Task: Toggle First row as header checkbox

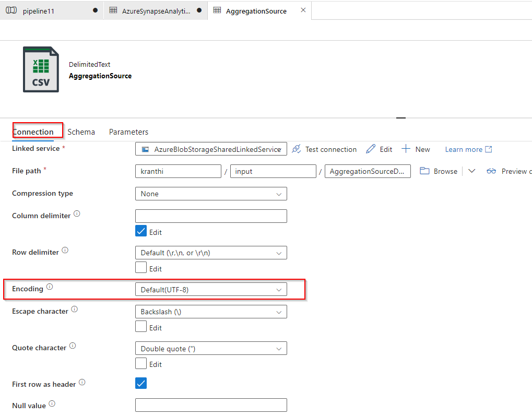Action: click(x=140, y=383)
